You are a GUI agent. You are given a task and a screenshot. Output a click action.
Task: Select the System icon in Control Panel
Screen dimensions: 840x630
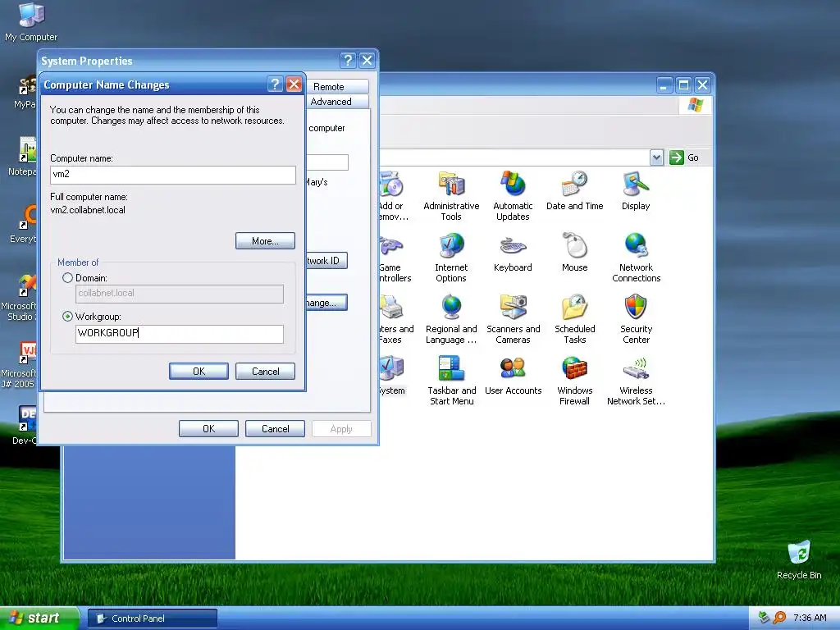point(392,376)
